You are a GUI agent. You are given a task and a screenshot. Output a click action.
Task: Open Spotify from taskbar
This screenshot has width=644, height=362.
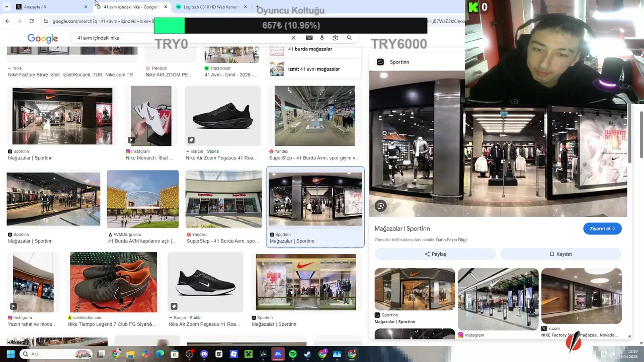click(x=293, y=354)
